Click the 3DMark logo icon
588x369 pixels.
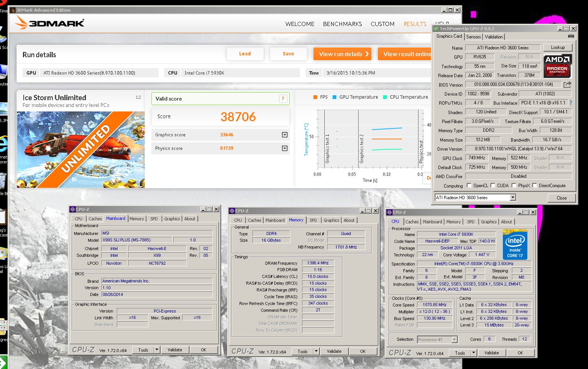click(20, 23)
